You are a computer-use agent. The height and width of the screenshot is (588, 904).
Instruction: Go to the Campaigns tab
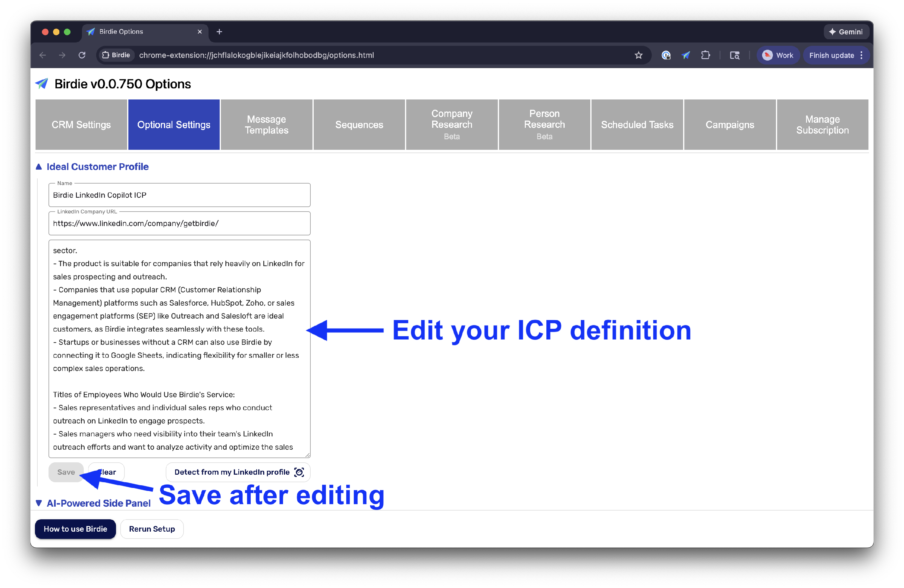click(x=730, y=124)
